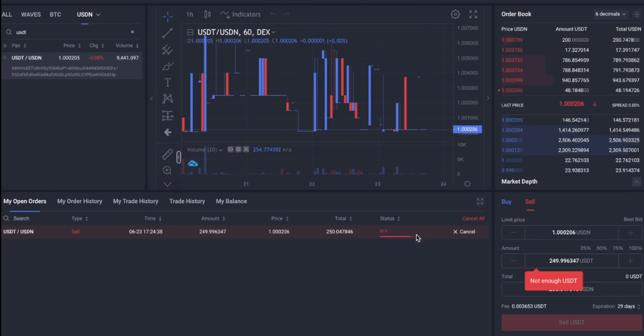Screen dimensions: 644x336
Task: Decrease limit price with minus button
Action: [514, 232]
